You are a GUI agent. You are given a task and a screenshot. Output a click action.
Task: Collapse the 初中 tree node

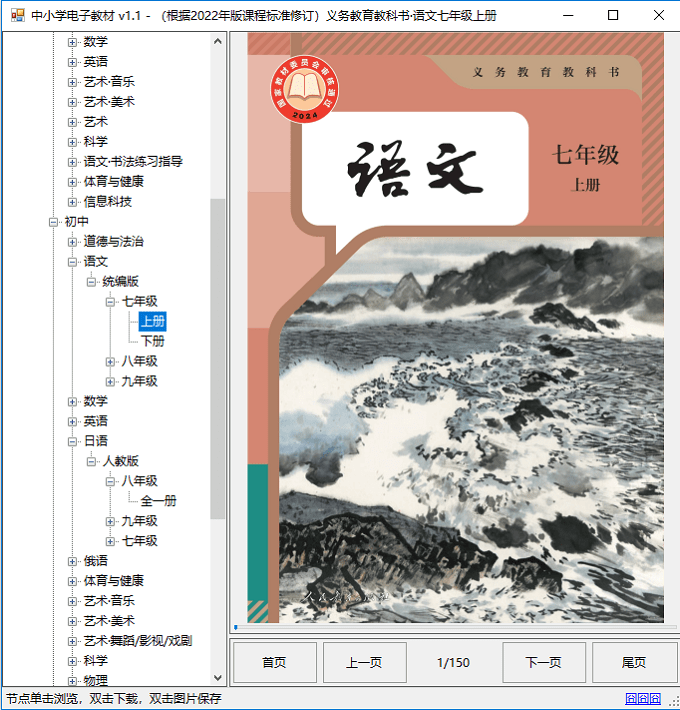(54, 221)
